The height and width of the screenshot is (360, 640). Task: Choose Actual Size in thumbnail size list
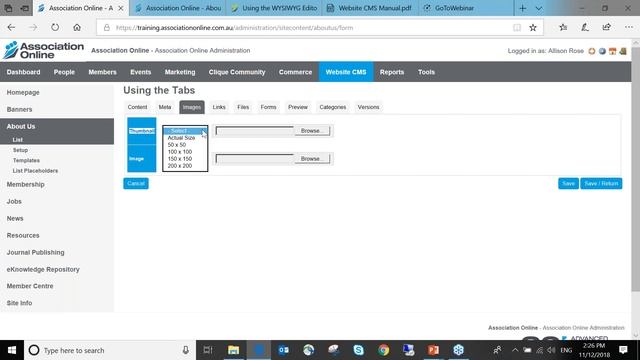pos(185,138)
